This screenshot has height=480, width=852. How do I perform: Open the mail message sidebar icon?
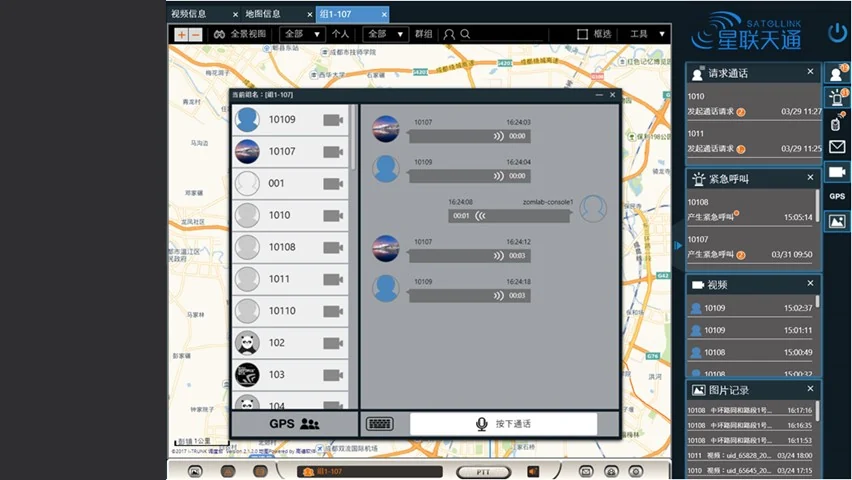[x=837, y=147]
